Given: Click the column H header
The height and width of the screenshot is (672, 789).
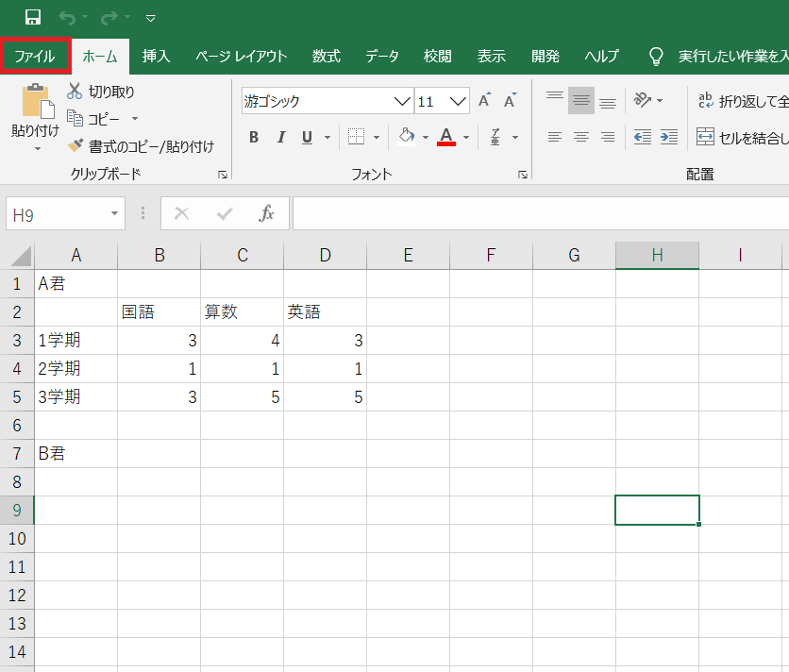Looking at the screenshot, I should click(657, 255).
